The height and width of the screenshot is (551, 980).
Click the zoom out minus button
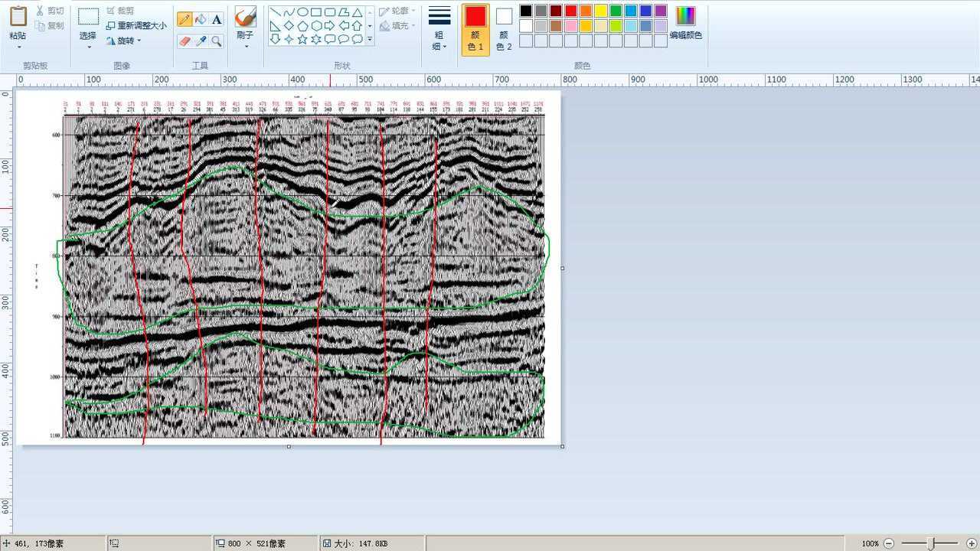pyautogui.click(x=889, y=543)
